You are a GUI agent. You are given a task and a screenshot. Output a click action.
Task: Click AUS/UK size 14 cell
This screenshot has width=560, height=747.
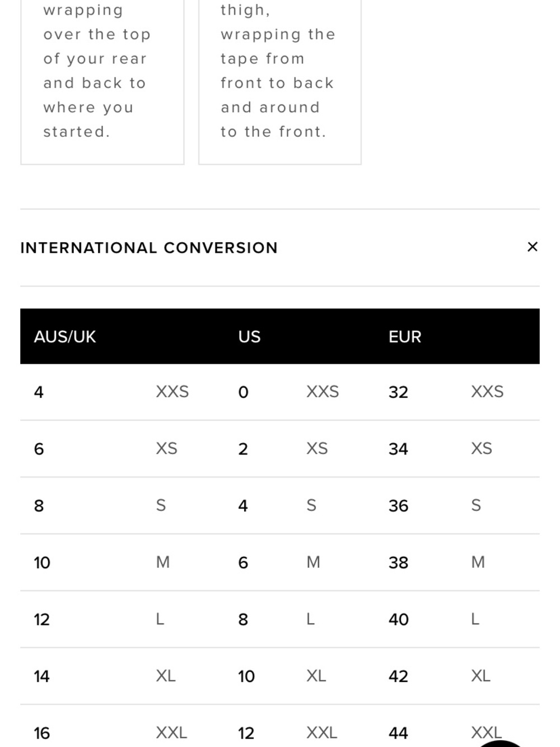point(41,676)
